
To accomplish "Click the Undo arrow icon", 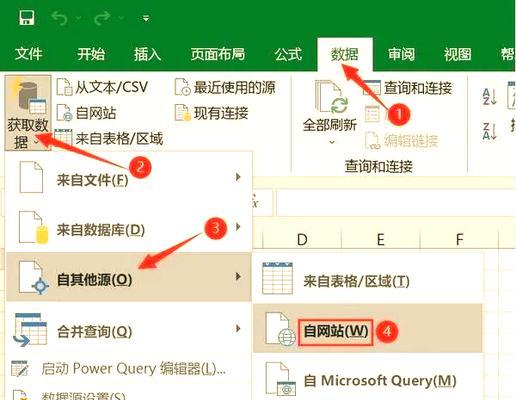I will [x=60, y=18].
